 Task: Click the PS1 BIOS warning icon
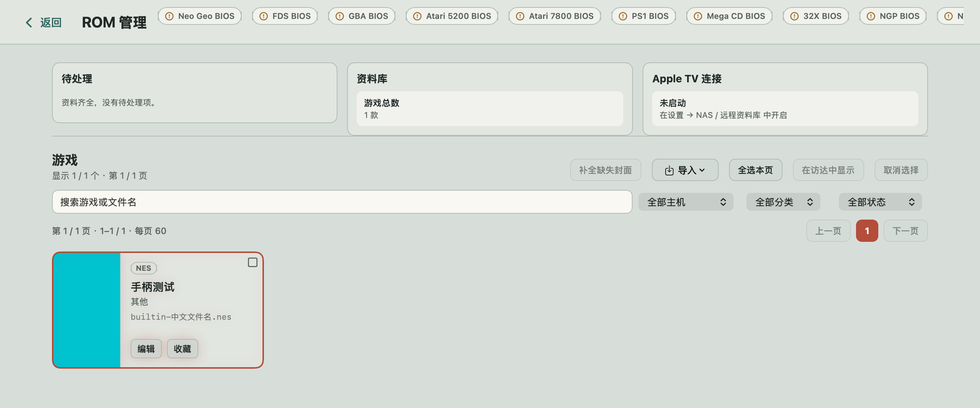[x=623, y=16]
